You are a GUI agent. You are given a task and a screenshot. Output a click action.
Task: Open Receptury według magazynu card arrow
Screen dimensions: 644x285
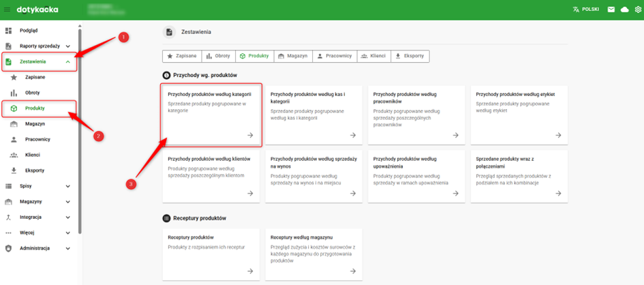(353, 271)
